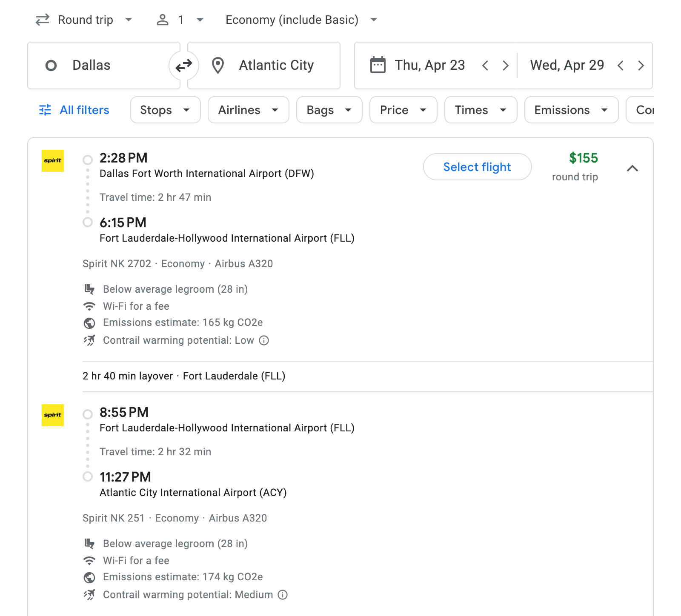Image resolution: width=681 pixels, height=616 pixels.
Task: Click the swap origin and destination icon
Action: (183, 65)
